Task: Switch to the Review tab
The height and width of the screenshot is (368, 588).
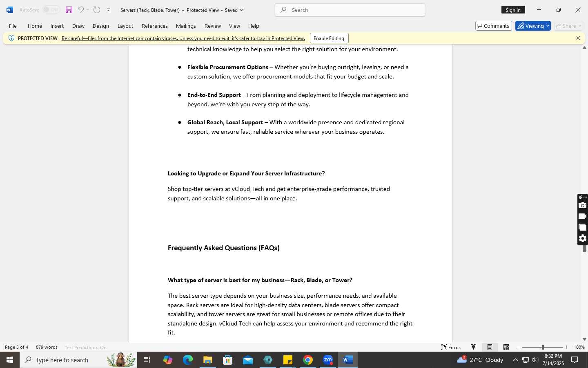Action: click(x=213, y=26)
